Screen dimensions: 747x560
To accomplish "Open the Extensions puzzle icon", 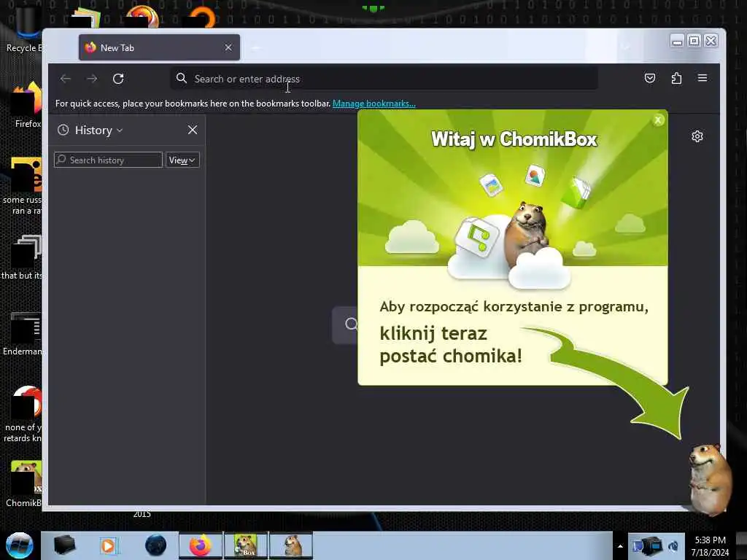I will coord(676,78).
